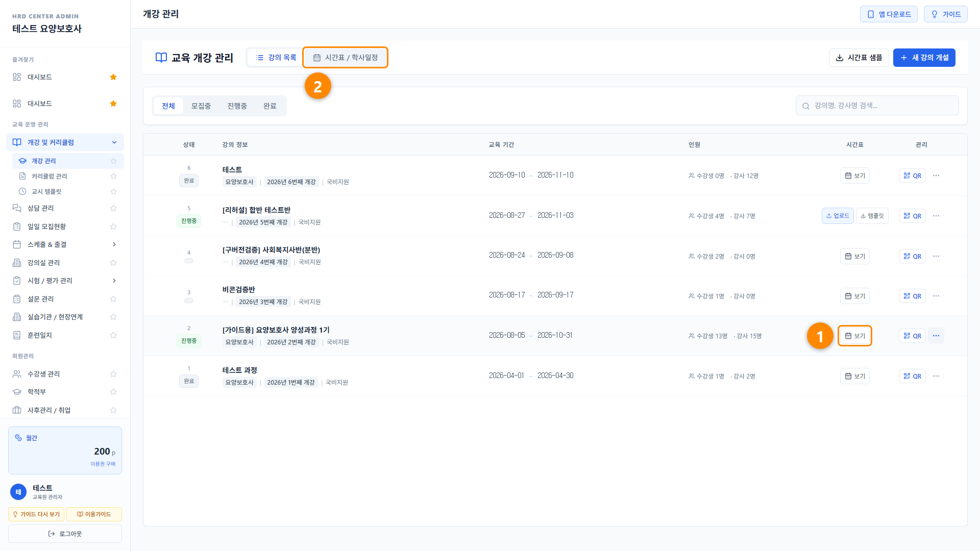Click the 테 user avatar
The image size is (980, 551).
pos(18,492)
